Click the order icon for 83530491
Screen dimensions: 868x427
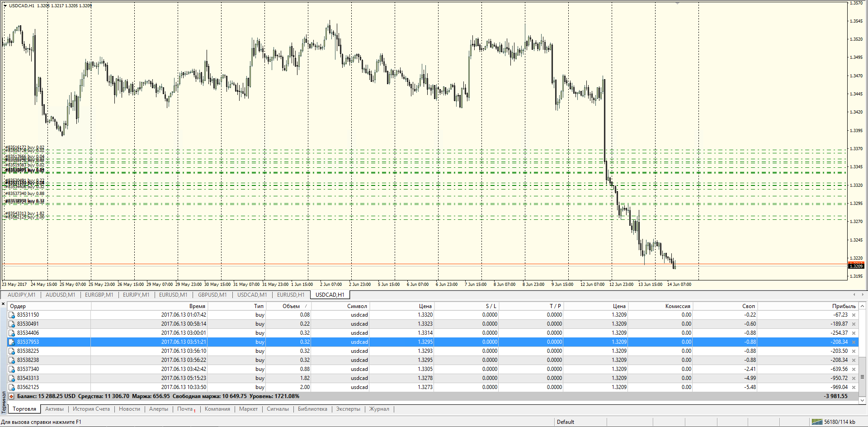coord(12,324)
